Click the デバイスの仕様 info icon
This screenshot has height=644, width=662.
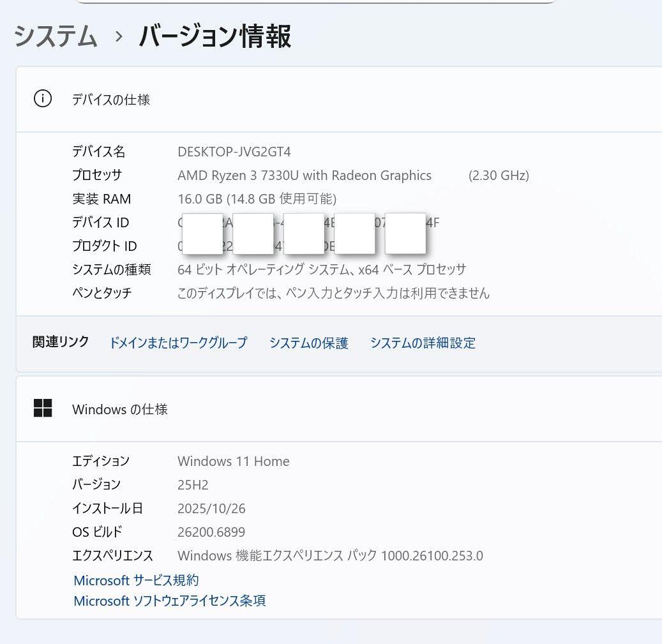click(42, 100)
